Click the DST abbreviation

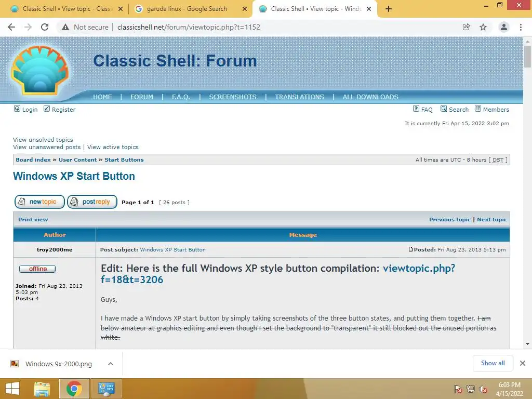tap(498, 160)
